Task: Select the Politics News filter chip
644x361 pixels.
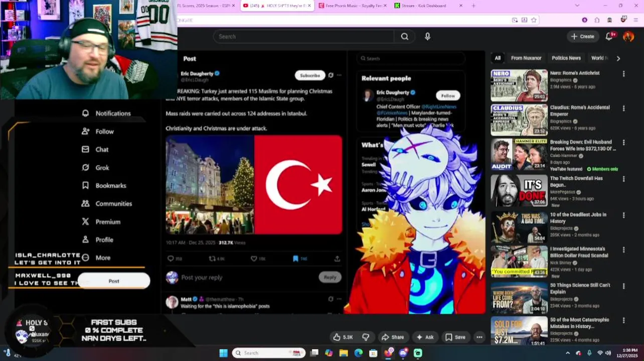Action: [x=566, y=58]
